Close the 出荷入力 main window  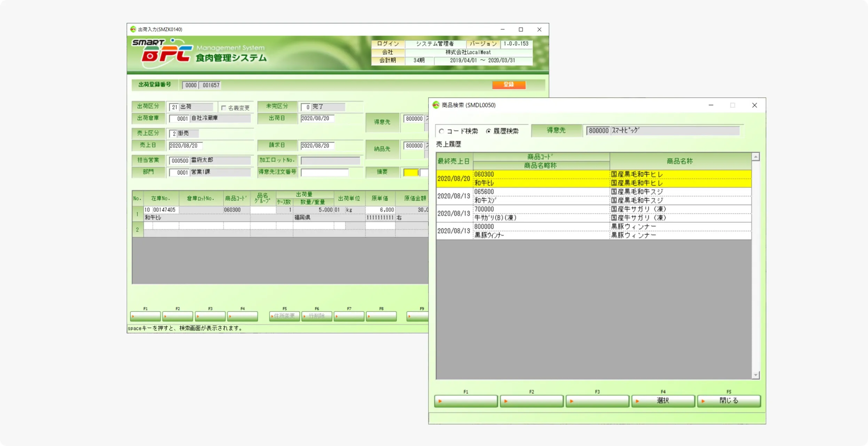coord(539,30)
